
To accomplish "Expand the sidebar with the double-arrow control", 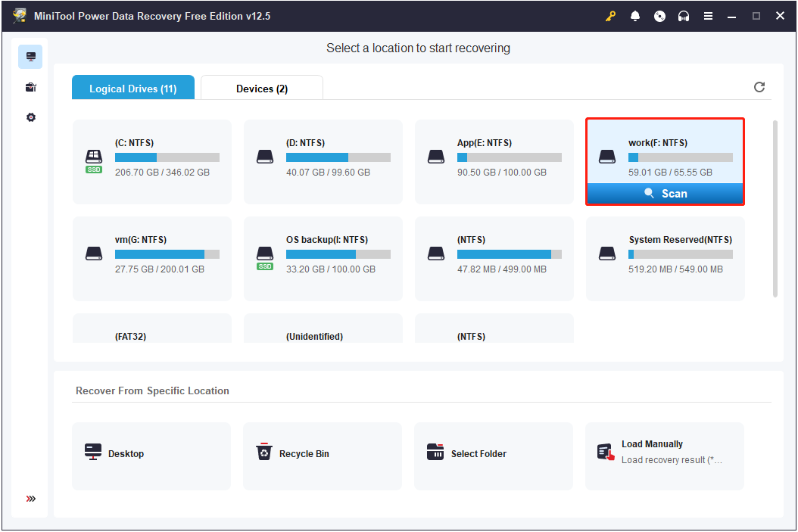I will tap(30, 499).
